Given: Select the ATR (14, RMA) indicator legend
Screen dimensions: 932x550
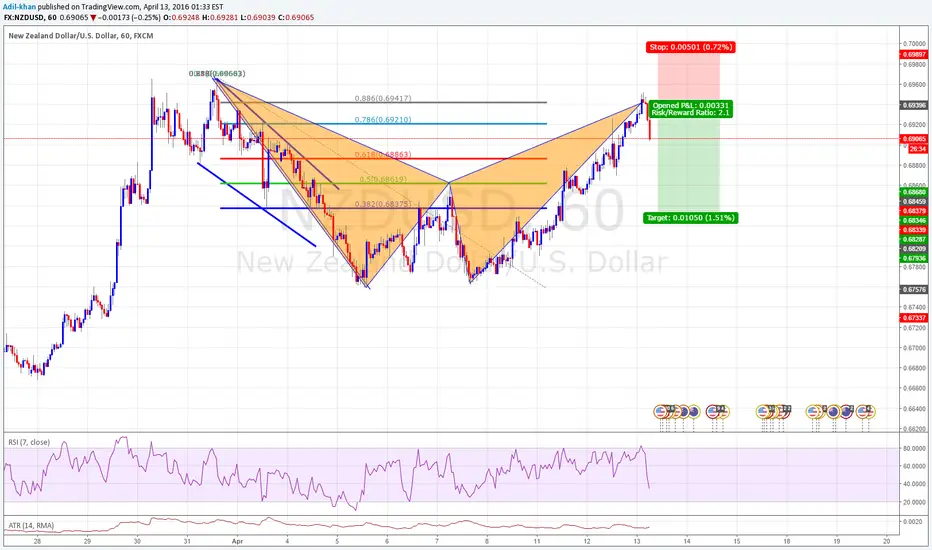Looking at the screenshot, I should (31, 526).
